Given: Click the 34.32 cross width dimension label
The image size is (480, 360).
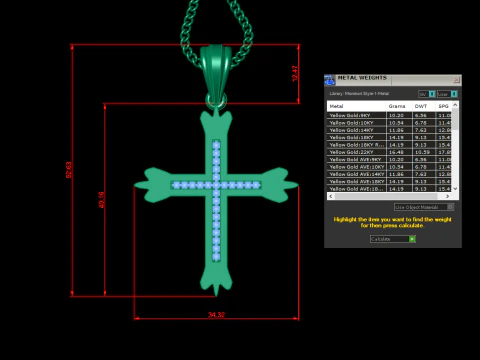Looking at the screenshot, I should pyautogui.click(x=216, y=314).
